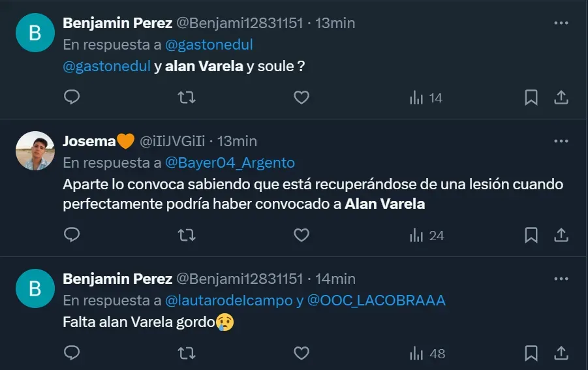The image size is (588, 370).
Task: Like the tweet asking about soule
Action: [301, 98]
